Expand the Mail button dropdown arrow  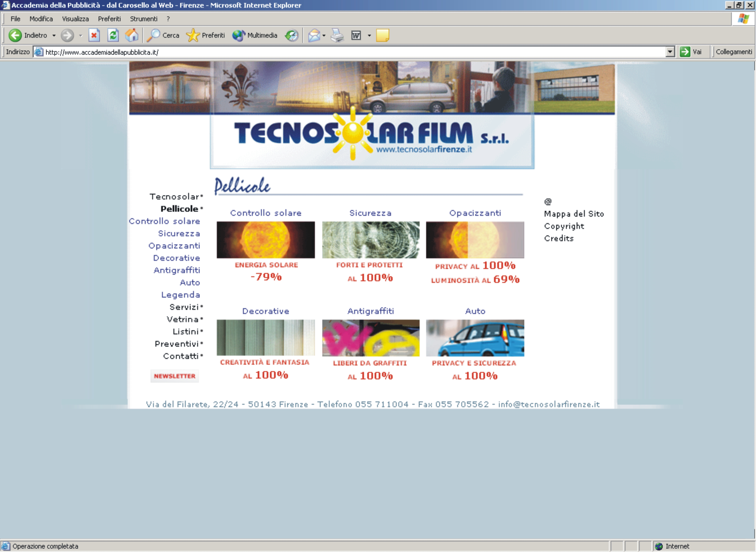pos(324,36)
